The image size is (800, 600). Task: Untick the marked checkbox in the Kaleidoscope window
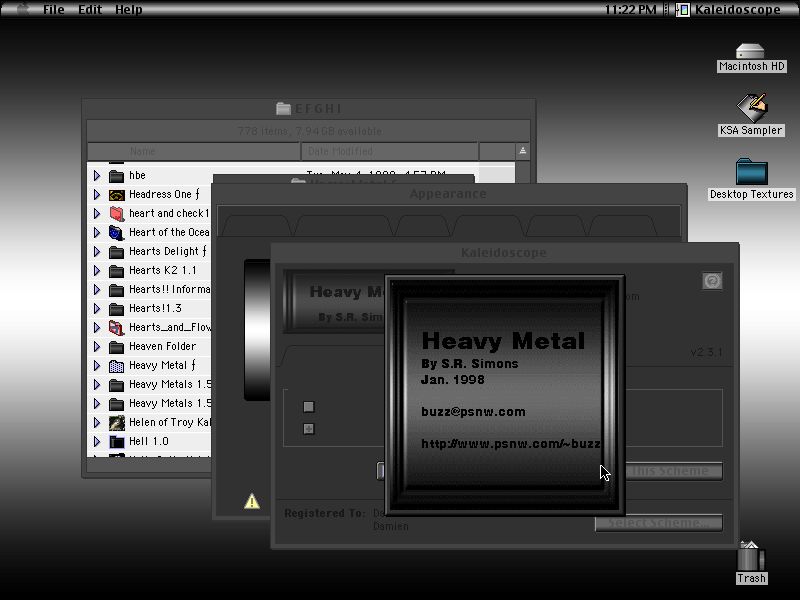(x=309, y=429)
